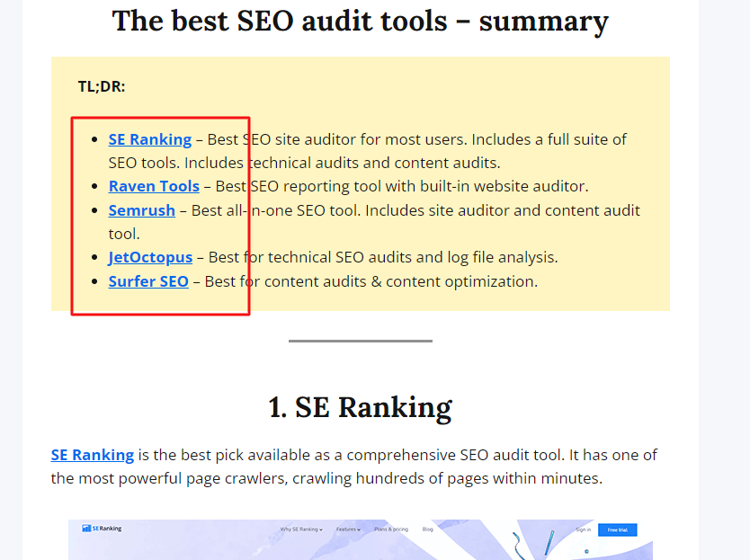Open the "Blog" navigation item
Screen dimensions: 750x560
click(428, 529)
